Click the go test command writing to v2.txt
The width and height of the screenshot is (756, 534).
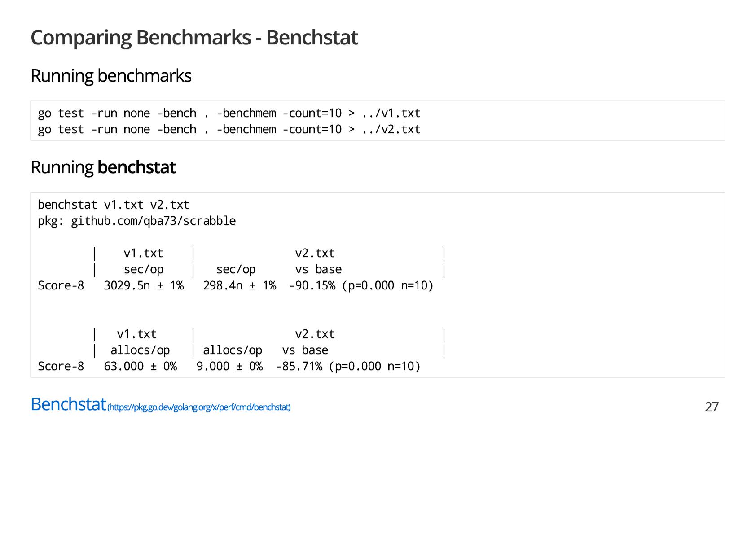229,130
